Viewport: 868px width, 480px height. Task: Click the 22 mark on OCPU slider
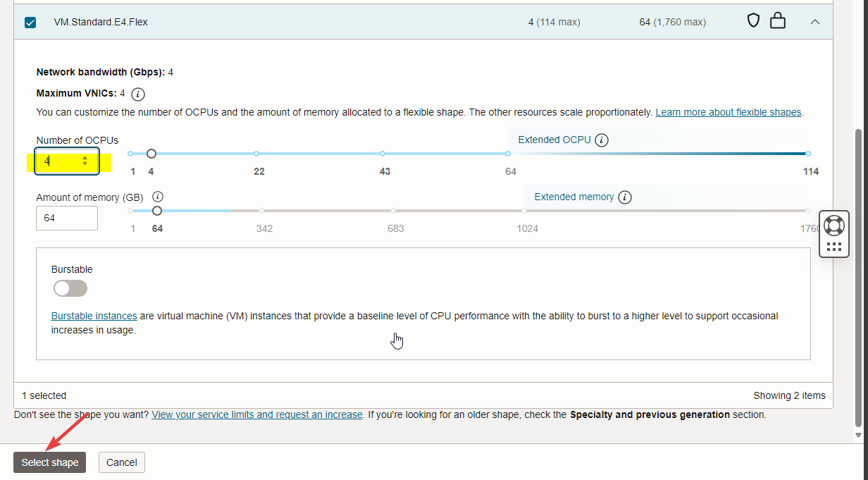click(256, 154)
